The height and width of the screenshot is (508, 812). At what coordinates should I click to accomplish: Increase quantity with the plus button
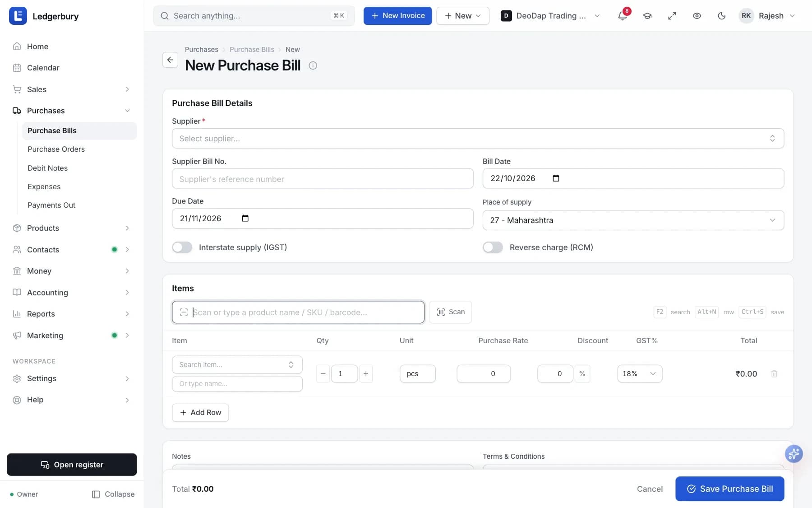[366, 373]
